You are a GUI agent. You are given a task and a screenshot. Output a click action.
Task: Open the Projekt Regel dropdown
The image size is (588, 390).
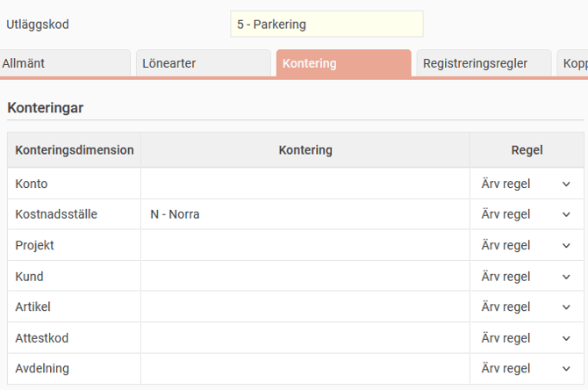tap(526, 245)
